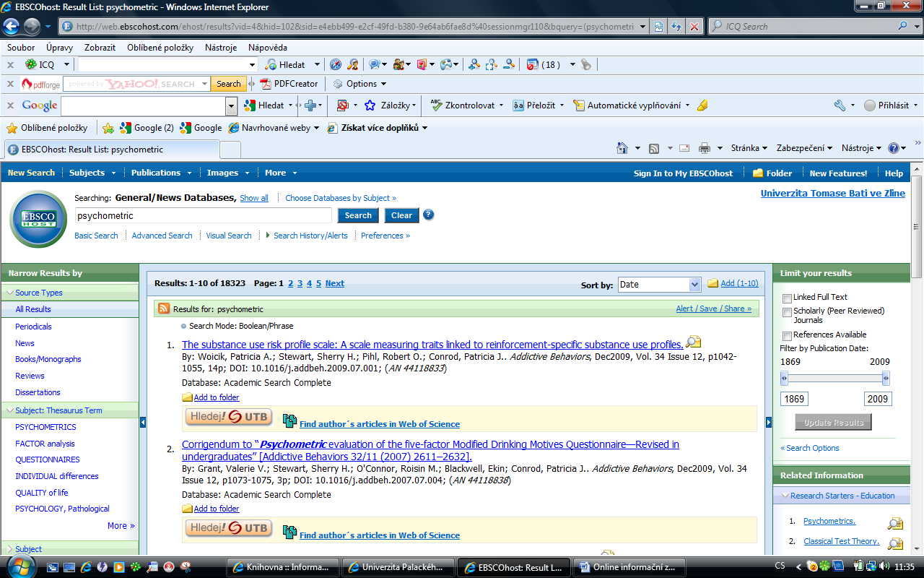Click the right handle of publication date slider
Screen dimensions: 924x578
(x=886, y=379)
